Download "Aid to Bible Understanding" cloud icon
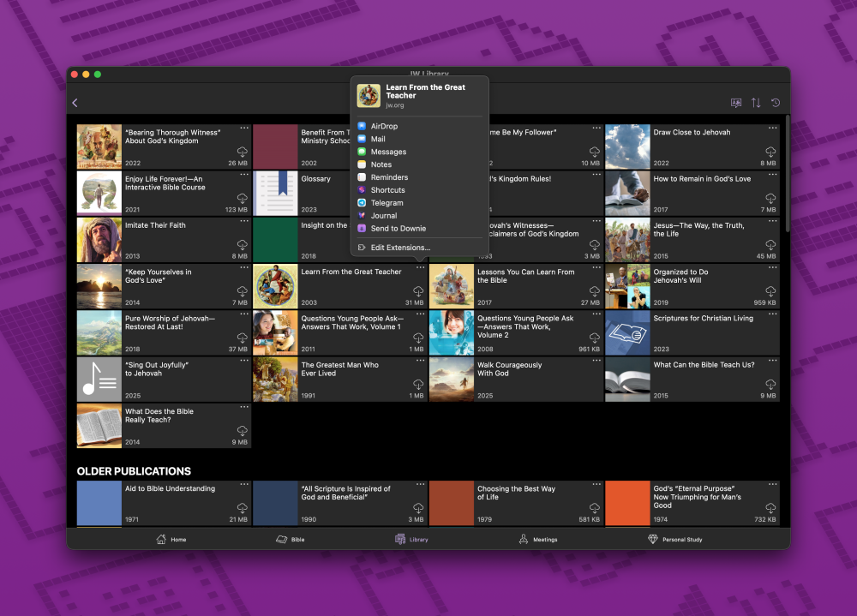857x616 pixels. coord(243,508)
